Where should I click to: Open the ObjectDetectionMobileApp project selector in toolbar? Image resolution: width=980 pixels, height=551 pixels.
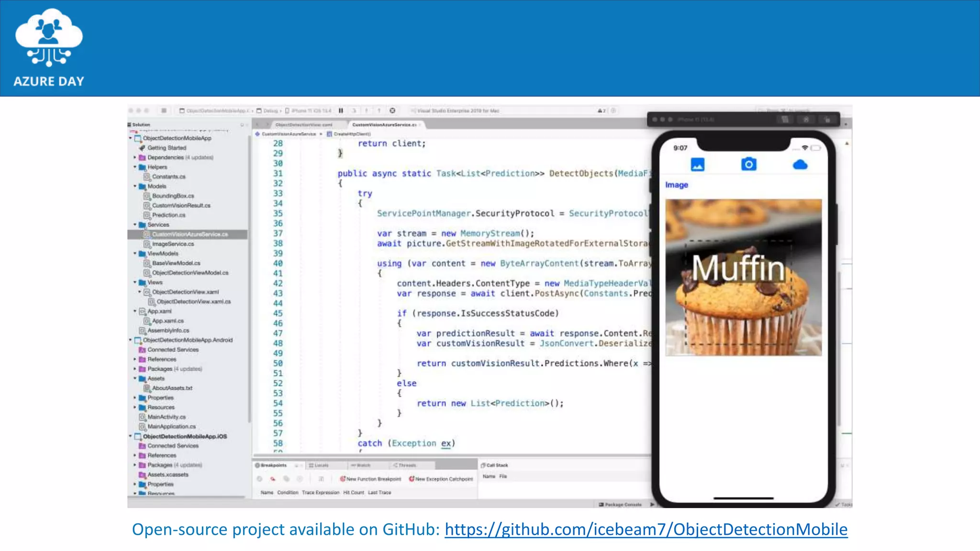214,110
